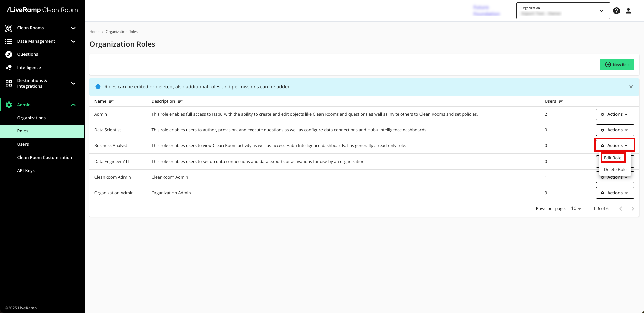Click the 1–6 of 6 pagination text

pyautogui.click(x=601, y=209)
